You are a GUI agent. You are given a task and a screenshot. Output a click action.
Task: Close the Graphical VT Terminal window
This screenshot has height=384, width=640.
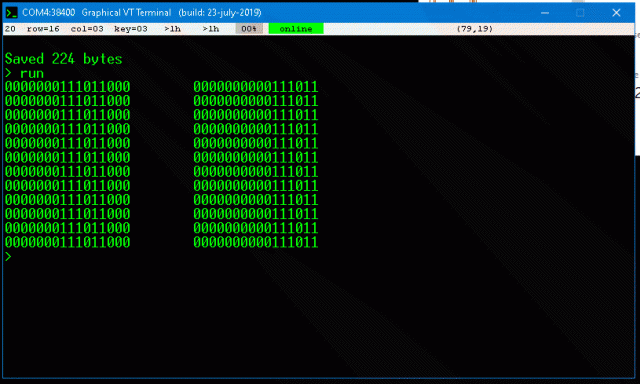tap(616, 13)
